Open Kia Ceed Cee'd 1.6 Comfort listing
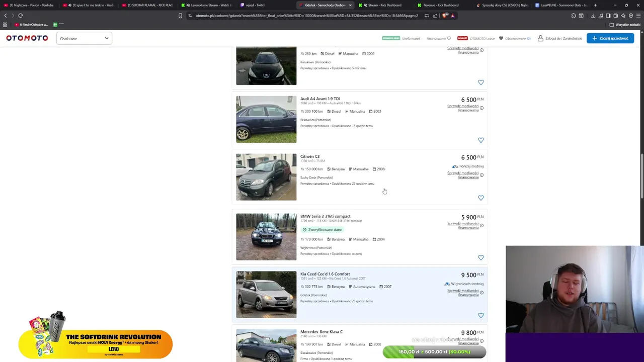Image resolution: width=644 pixels, height=362 pixels. pyautogui.click(x=325, y=274)
